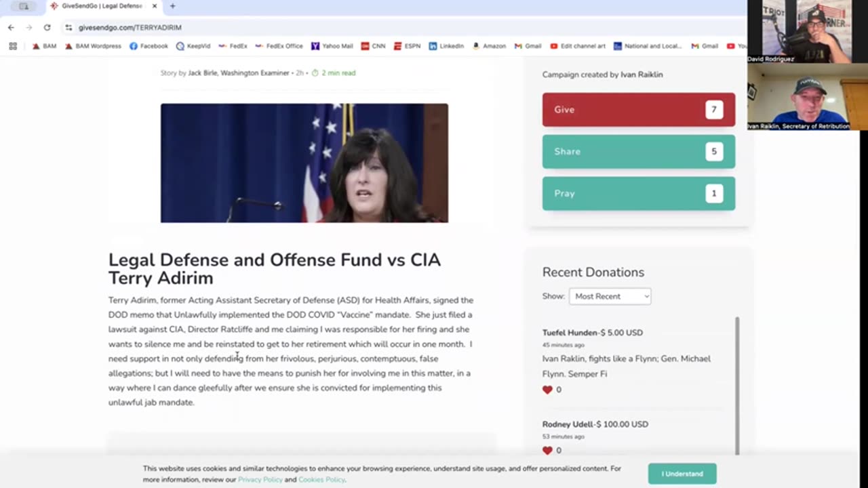Viewport: 868px width, 488px height.
Task: Click the campaign title Legal Defense and Offense Fund
Action: pos(274,269)
